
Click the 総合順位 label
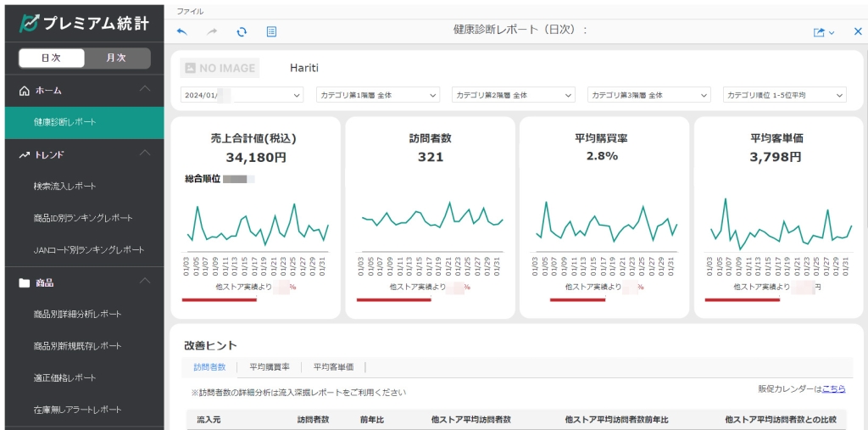coord(203,179)
